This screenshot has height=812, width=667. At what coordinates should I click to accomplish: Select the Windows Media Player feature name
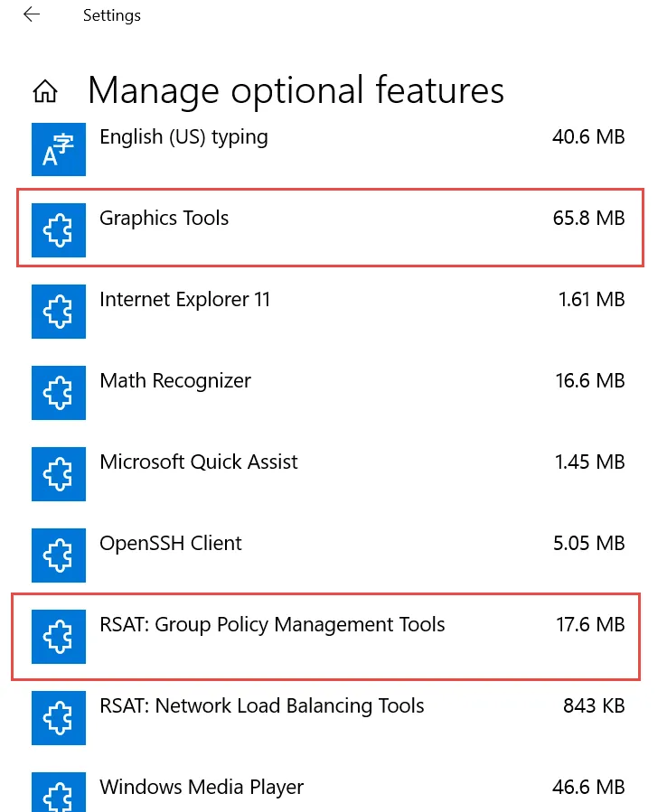202,788
